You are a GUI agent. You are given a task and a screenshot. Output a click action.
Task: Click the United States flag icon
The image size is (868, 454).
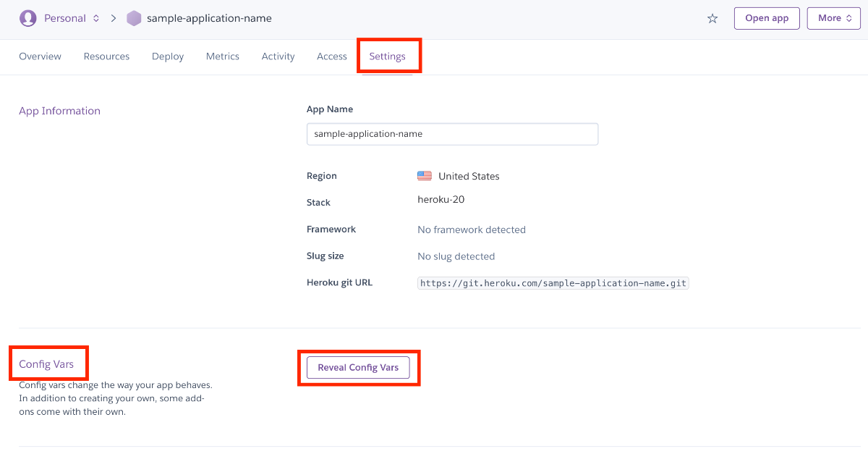(425, 176)
